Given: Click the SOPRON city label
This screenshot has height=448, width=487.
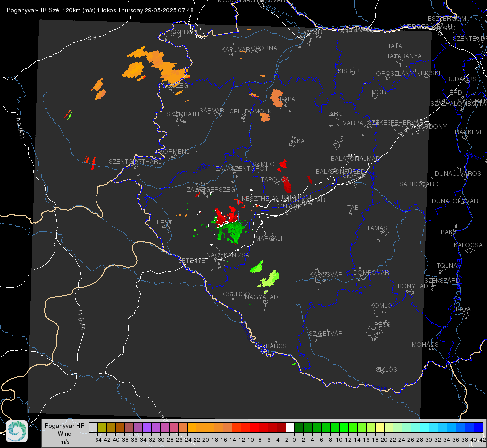Looking at the screenshot, I should [184, 32].
